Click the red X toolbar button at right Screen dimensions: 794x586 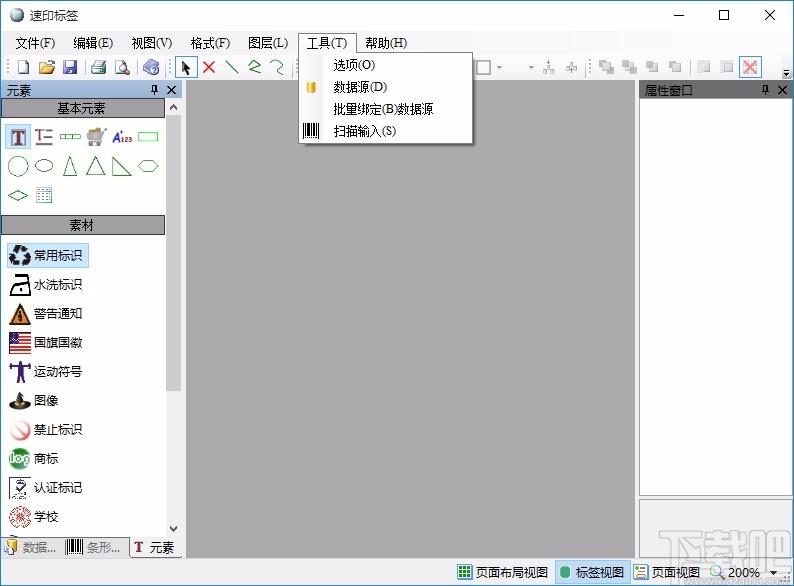click(750, 67)
